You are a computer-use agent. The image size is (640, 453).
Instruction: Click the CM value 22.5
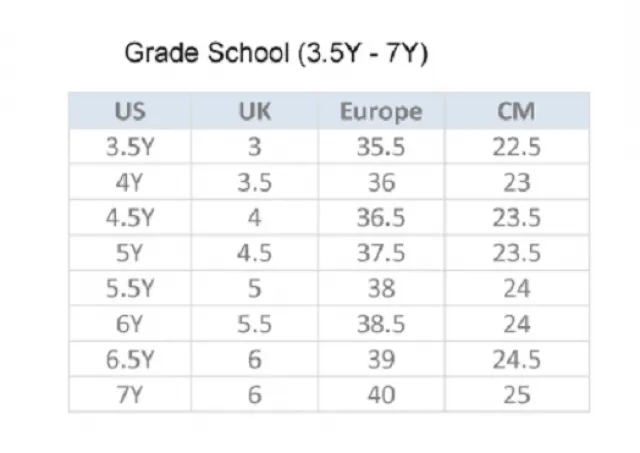tap(517, 147)
